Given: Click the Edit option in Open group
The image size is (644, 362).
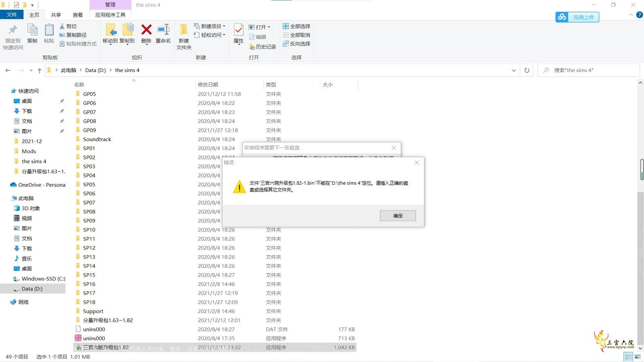Looking at the screenshot, I should click(x=258, y=37).
